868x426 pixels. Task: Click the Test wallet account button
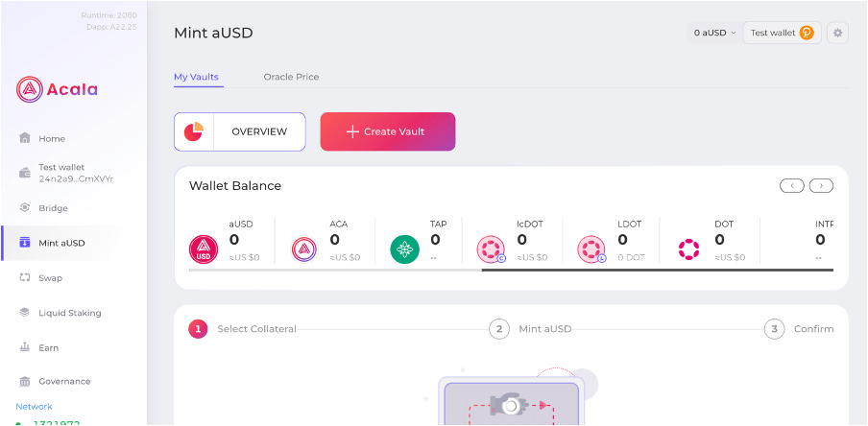point(782,33)
